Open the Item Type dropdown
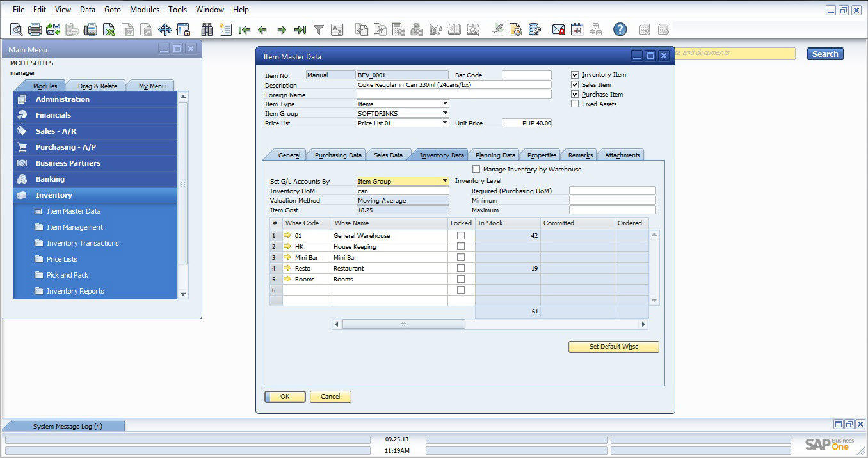The height and width of the screenshot is (458, 868). point(445,104)
